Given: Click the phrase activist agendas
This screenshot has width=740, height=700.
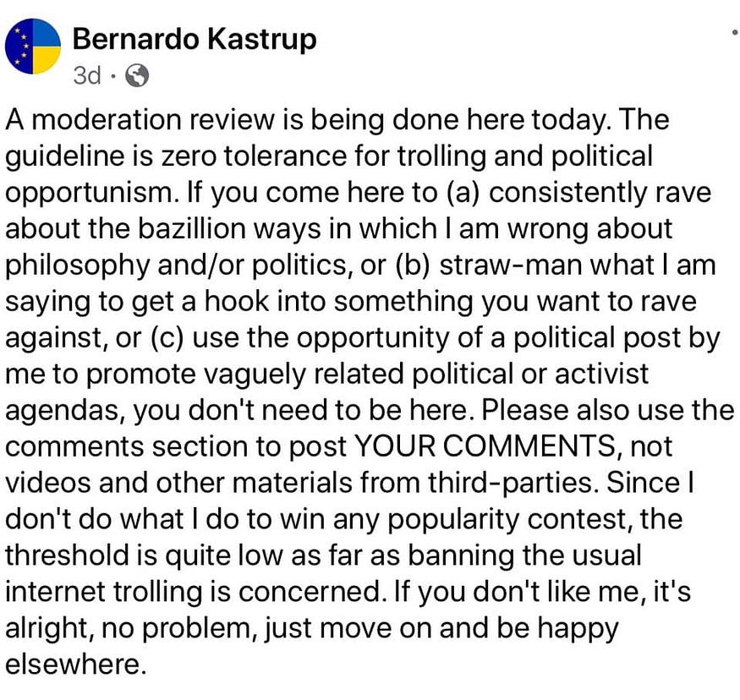Looking at the screenshot, I should [x=326, y=392].
